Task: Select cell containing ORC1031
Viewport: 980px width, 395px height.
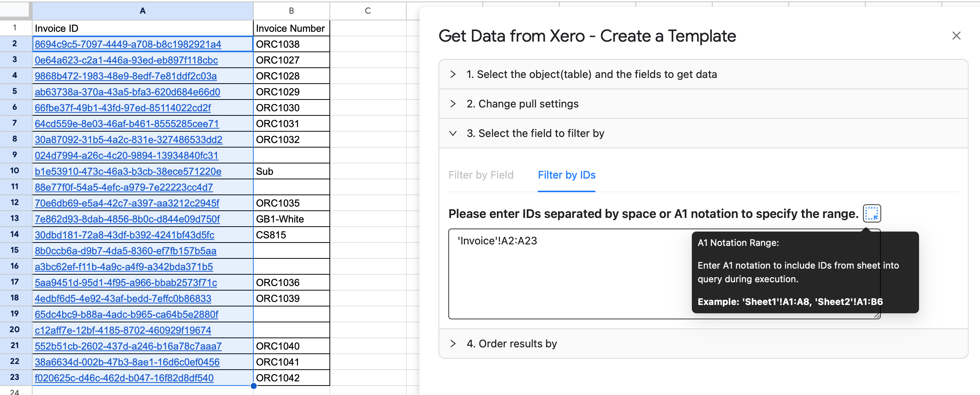Action: coord(292,124)
